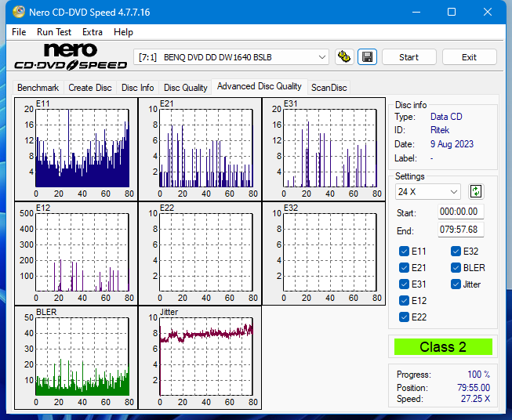This screenshot has height=420, width=512.
Task: Maximize the Nero CD-DVD Speed window
Action: [x=452, y=12]
